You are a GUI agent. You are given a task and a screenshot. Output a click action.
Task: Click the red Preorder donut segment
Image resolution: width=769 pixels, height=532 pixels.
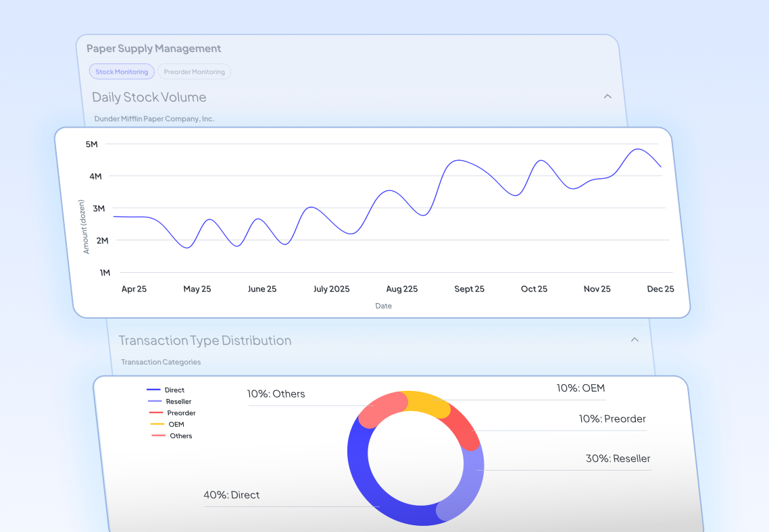coord(462,427)
